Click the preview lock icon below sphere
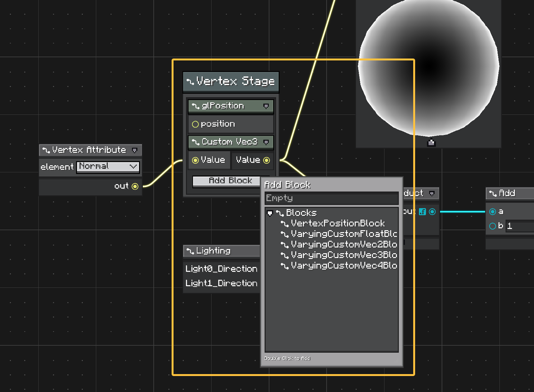534x392 pixels. click(431, 142)
